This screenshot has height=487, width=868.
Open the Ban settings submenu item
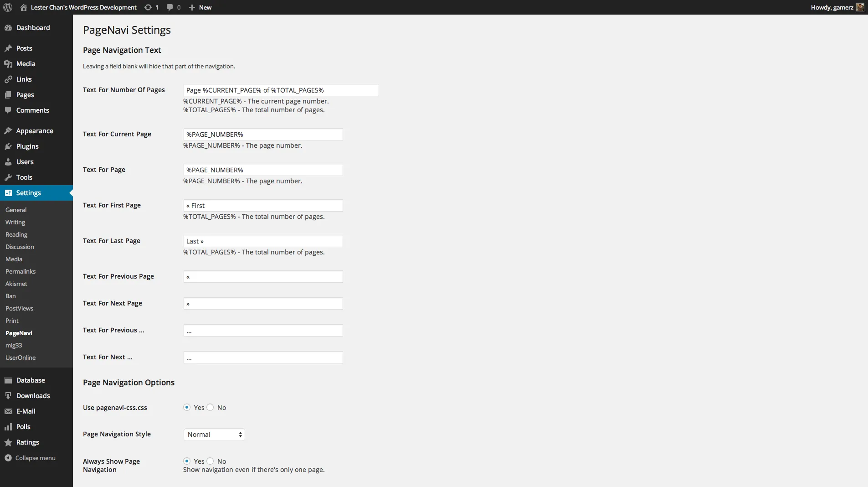pos(10,296)
